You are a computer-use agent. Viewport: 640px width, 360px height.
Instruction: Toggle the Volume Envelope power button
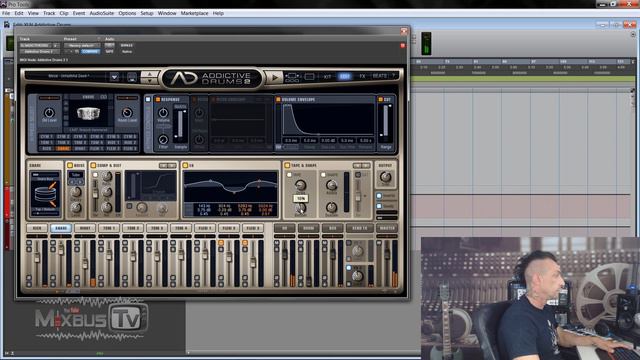coord(278,99)
